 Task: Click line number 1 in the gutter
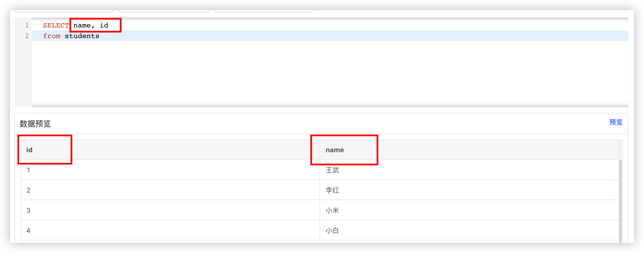[x=27, y=25]
